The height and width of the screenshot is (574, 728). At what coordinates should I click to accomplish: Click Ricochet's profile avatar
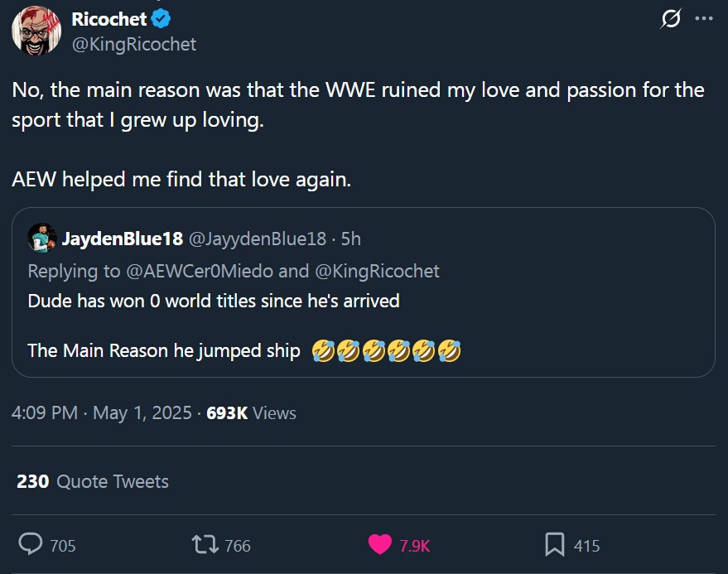coord(33,31)
